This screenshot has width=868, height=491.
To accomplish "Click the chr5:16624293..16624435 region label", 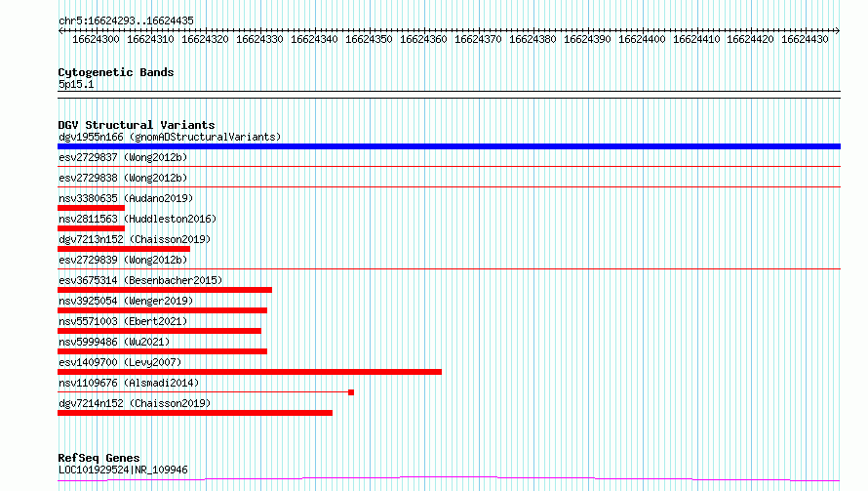I will 126,20.
